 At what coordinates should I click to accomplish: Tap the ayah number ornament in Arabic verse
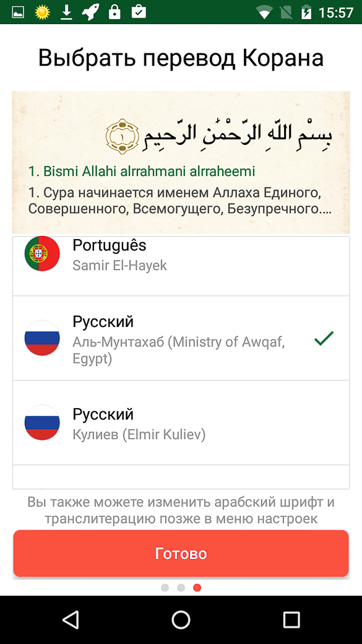123,135
